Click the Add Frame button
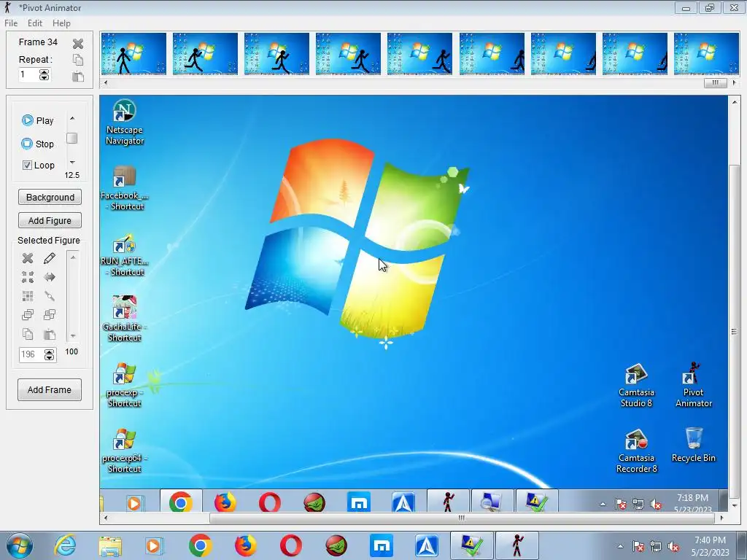The width and height of the screenshot is (747, 560). coord(50,389)
